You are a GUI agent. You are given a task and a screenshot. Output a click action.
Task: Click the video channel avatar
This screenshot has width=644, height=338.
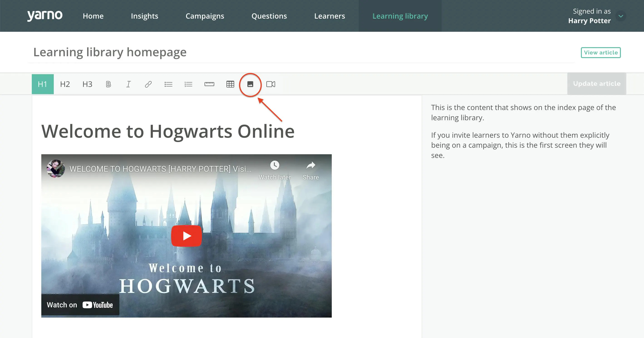point(56,169)
